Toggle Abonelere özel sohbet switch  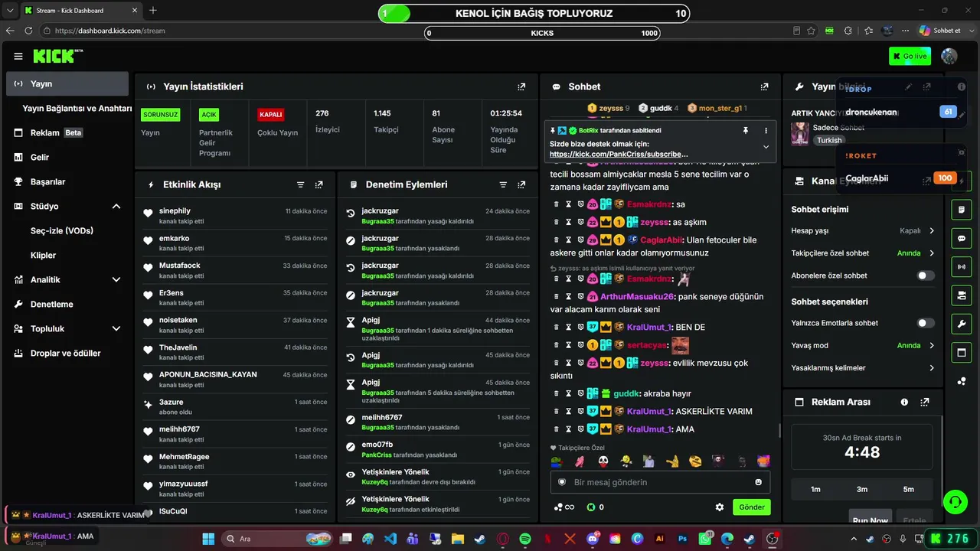926,275
